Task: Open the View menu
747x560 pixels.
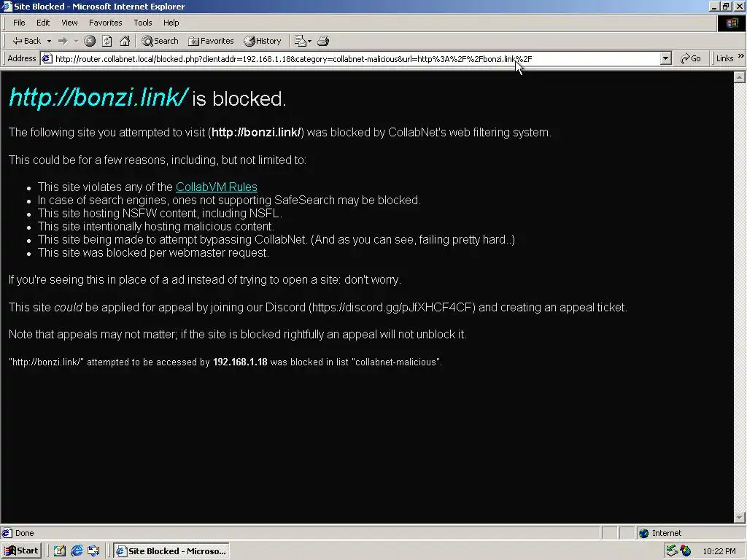Action: point(69,23)
